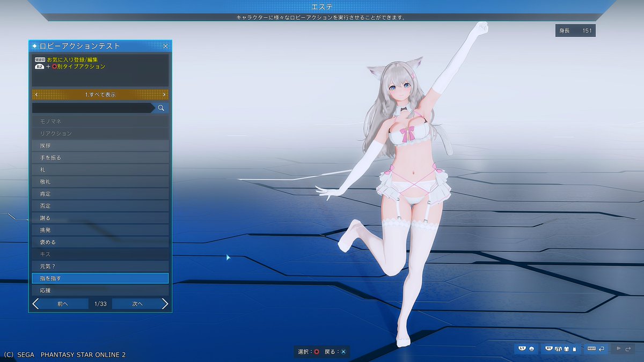Click the 選択 label in the bottom hint bar
Screen dimensions: 644x362
click(x=304, y=352)
